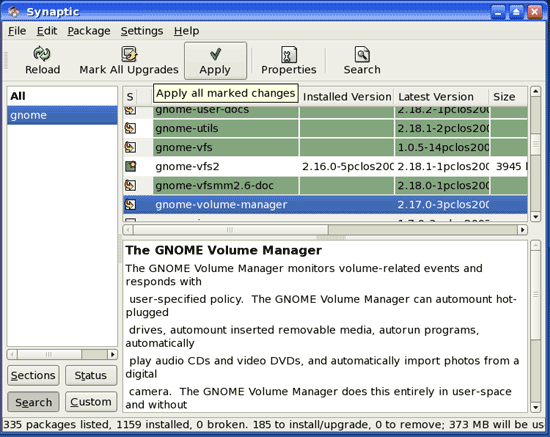Click status icon of gnome-vfs package
550x437 pixels.
[130, 147]
